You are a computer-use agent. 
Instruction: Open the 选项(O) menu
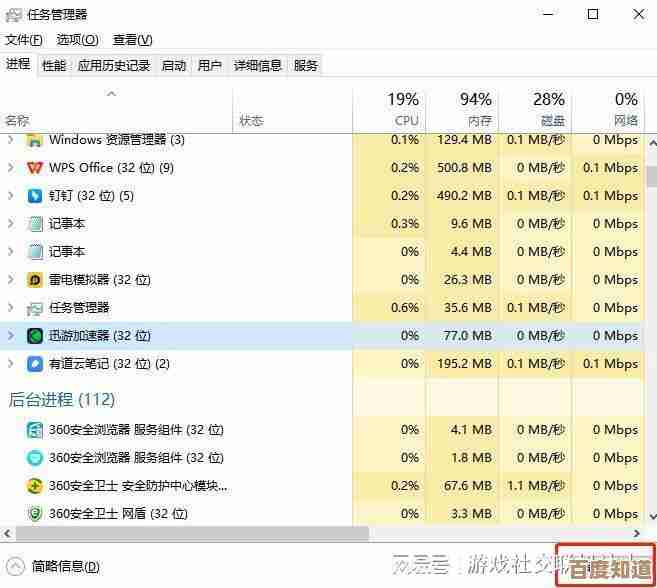[x=78, y=40]
